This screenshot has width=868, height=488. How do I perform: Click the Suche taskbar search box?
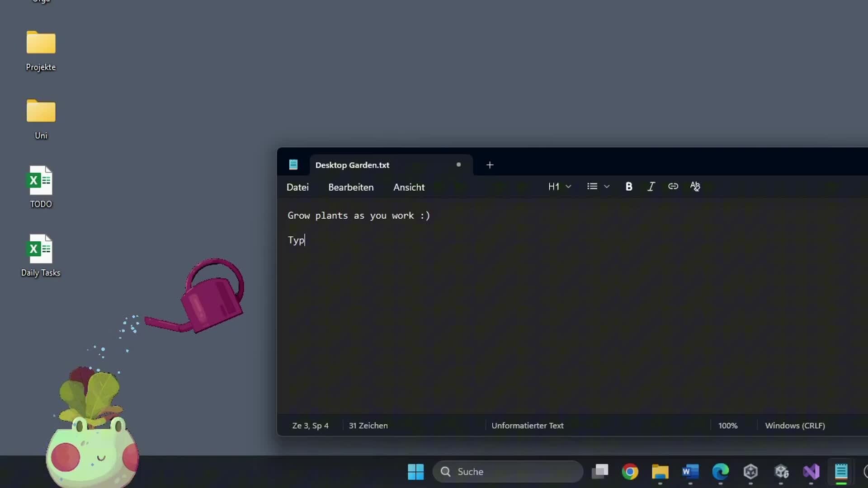click(508, 472)
